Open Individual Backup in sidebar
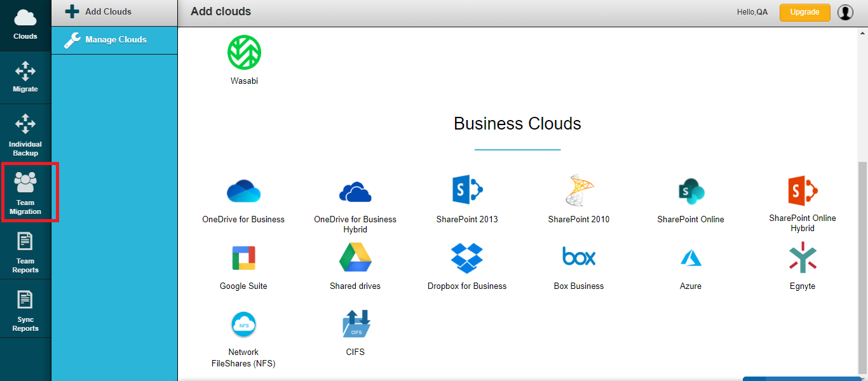 coord(25,134)
